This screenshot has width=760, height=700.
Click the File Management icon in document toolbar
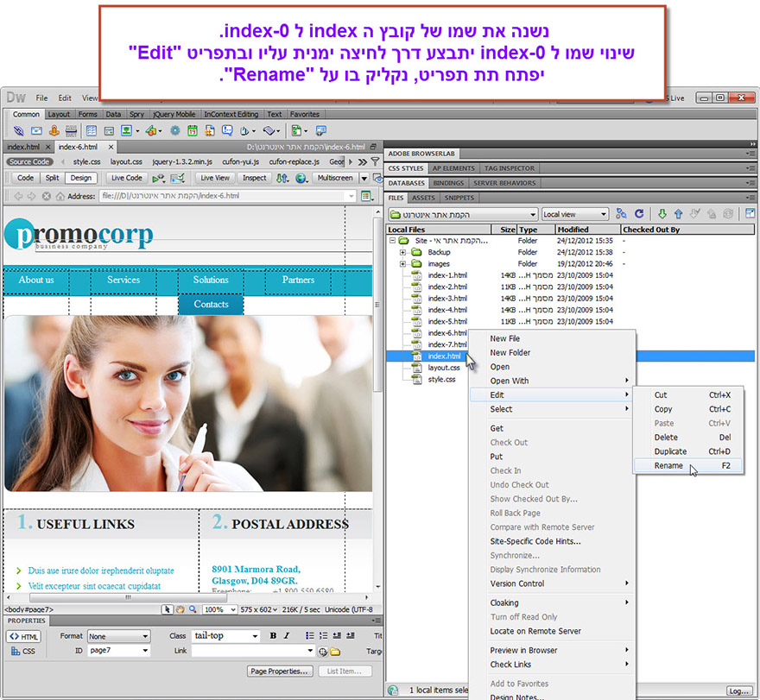pyautogui.click(x=282, y=179)
